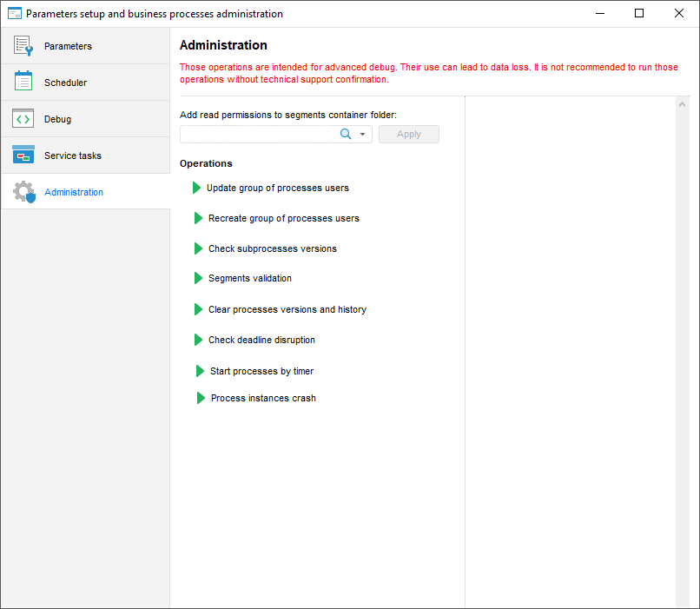Click Check subprocesses versions text
Viewport: 700px width, 609px height.
pyautogui.click(x=273, y=248)
